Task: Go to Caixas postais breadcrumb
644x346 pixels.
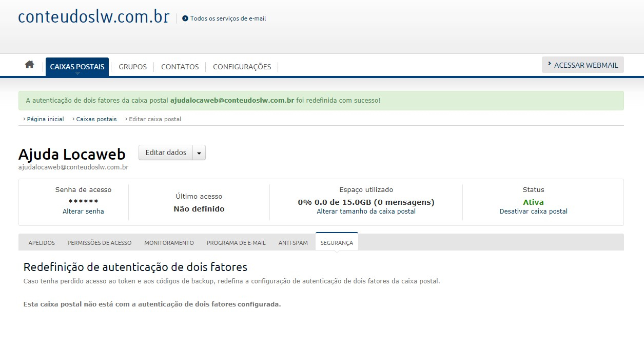Action: point(96,119)
